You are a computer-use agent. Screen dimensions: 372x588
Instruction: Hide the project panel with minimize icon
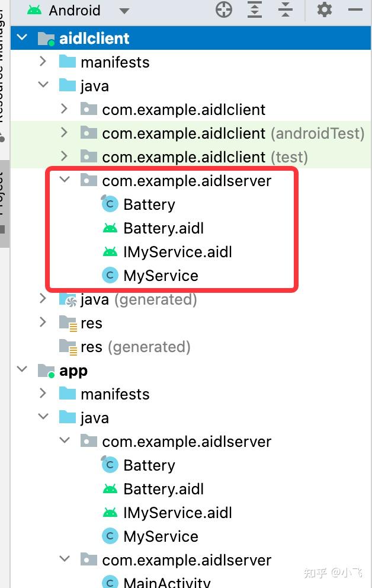click(355, 10)
